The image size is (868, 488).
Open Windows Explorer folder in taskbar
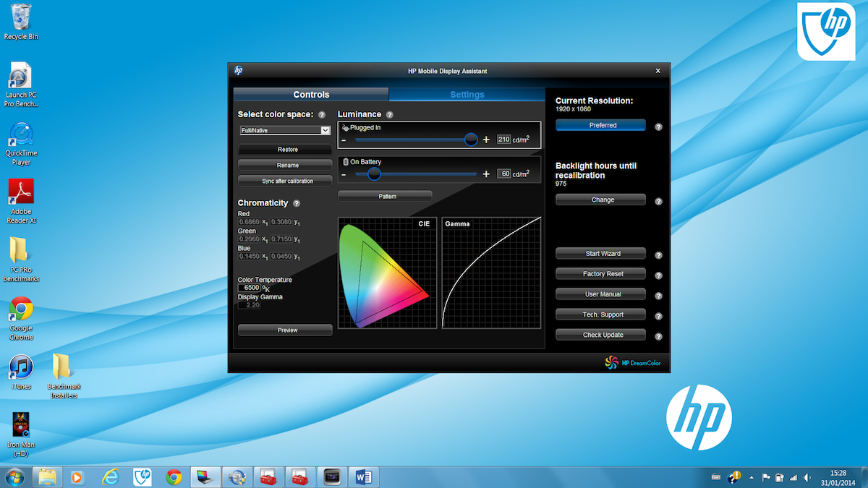click(x=47, y=477)
